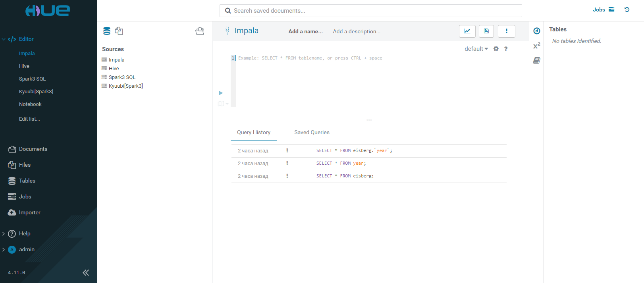Select Impala editor in sidebar

click(x=27, y=54)
